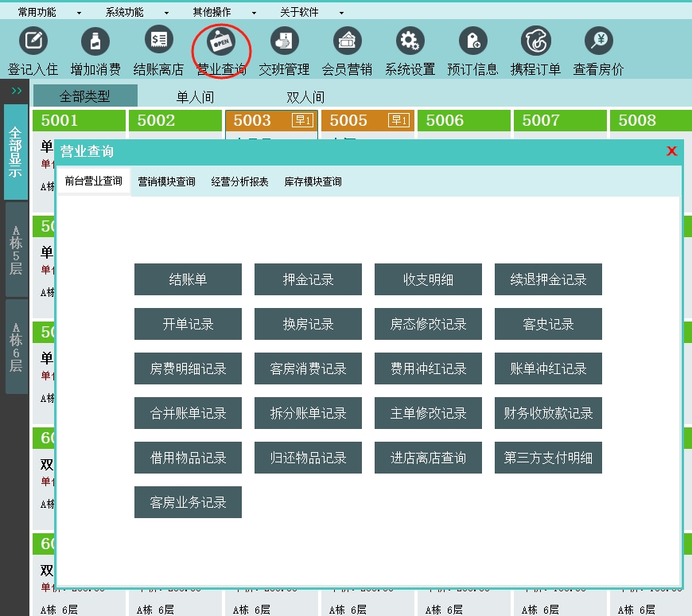Click the 查看房价 room price icon
The width and height of the screenshot is (692, 616).
coord(598,41)
